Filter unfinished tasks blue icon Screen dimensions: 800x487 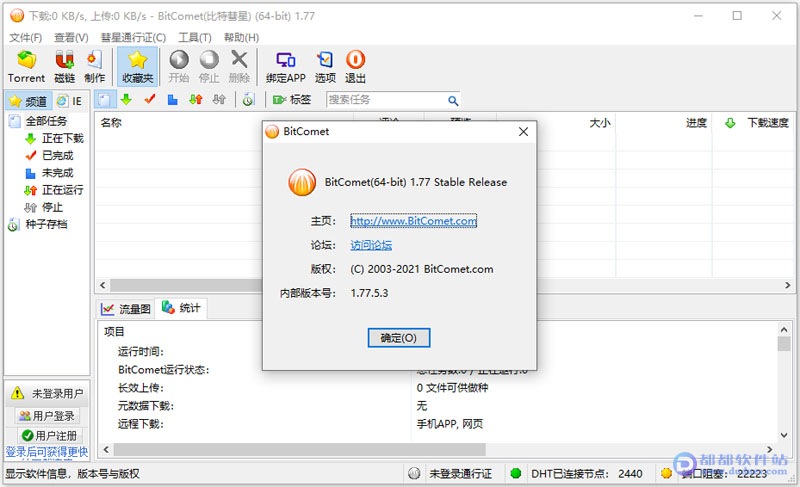click(x=172, y=99)
